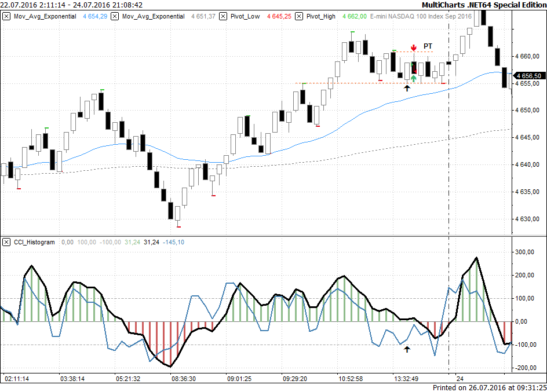Click the CCI value -145,10
Screen dimensions: 547x392
tap(173, 242)
